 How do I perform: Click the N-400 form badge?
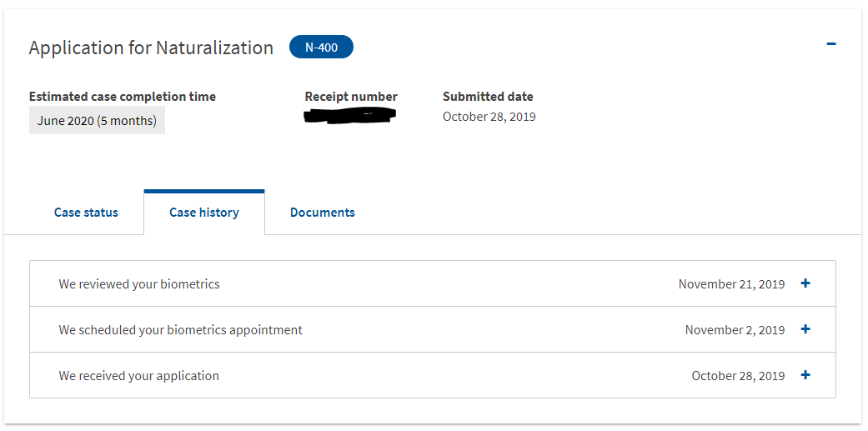[x=321, y=47]
